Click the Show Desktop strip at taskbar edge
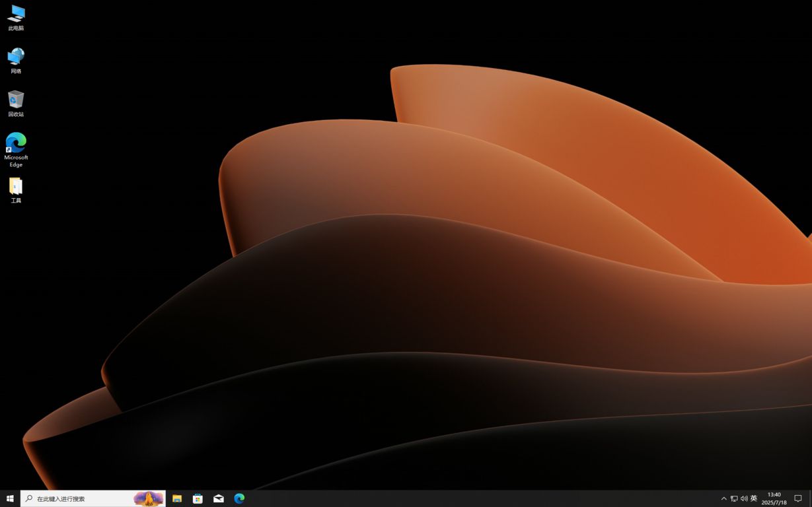812x507 pixels. coord(810,498)
